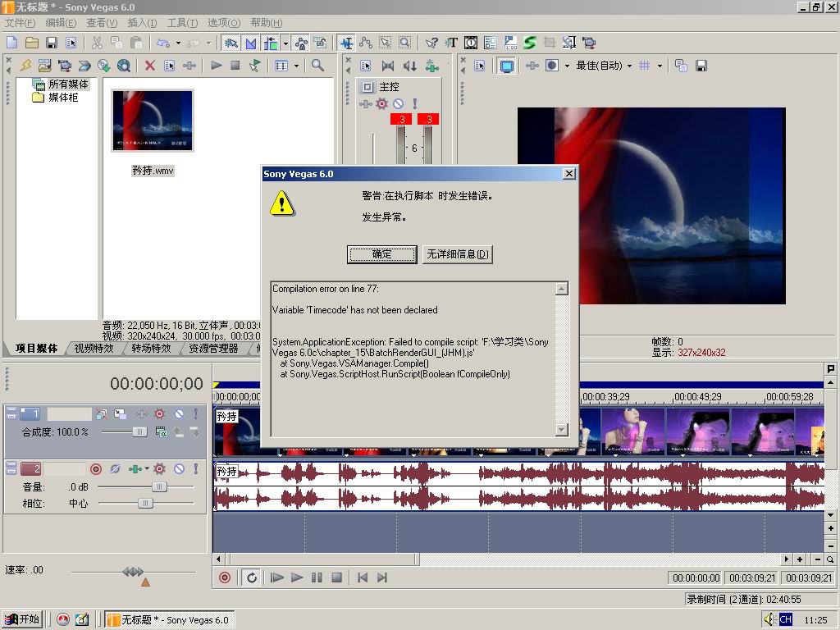840x630 pixels.
Task: Select the 矜持.wmv media thumbnail
Action: point(153,121)
